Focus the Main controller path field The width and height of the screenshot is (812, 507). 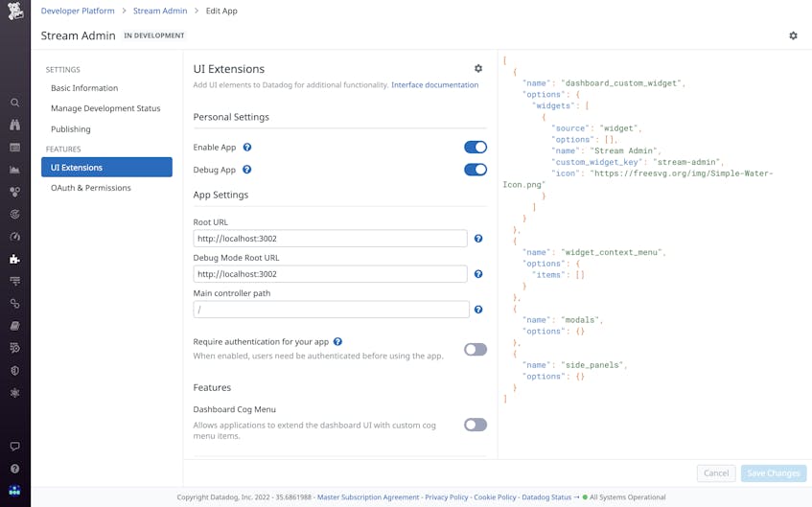(x=331, y=310)
